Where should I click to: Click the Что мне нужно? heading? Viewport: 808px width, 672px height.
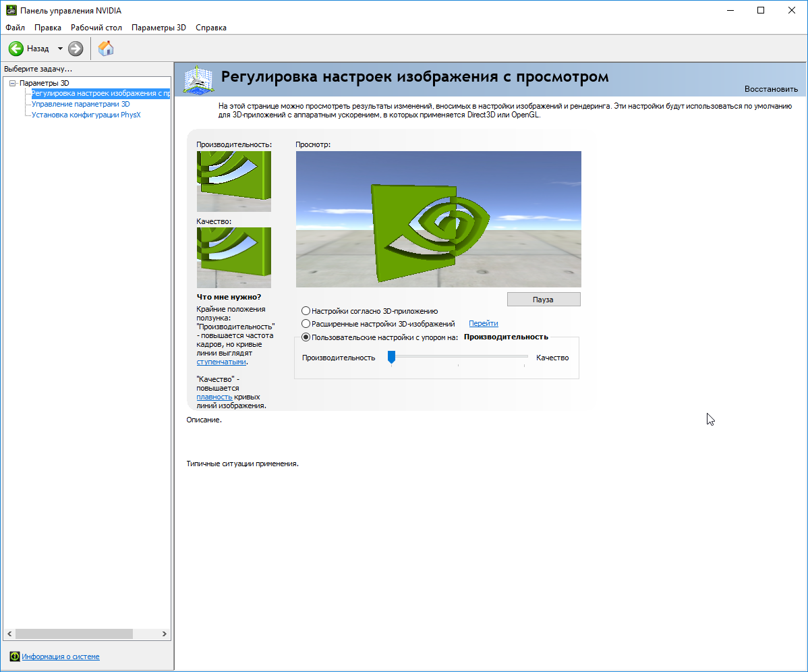(x=229, y=297)
